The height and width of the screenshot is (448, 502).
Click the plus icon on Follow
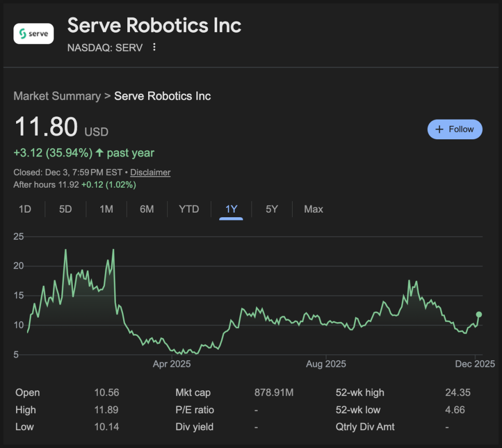tap(439, 129)
